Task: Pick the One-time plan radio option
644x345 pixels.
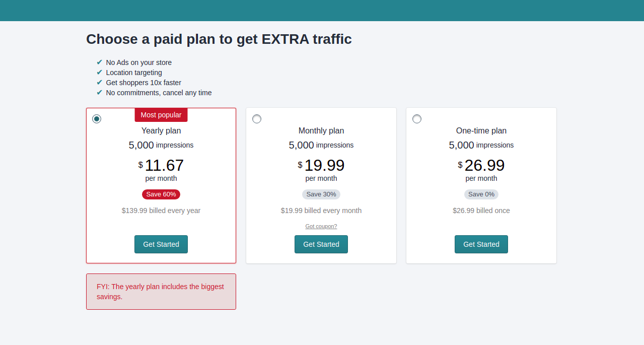Action: 417,119
